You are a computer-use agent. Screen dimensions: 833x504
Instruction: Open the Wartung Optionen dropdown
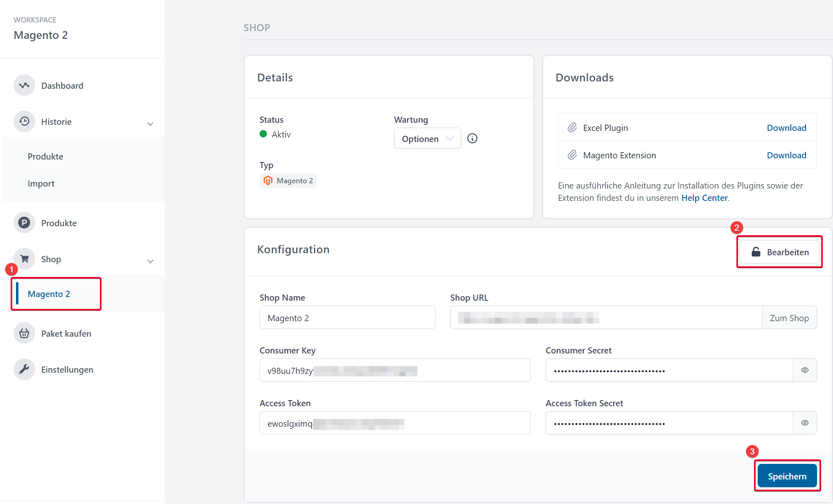point(427,139)
